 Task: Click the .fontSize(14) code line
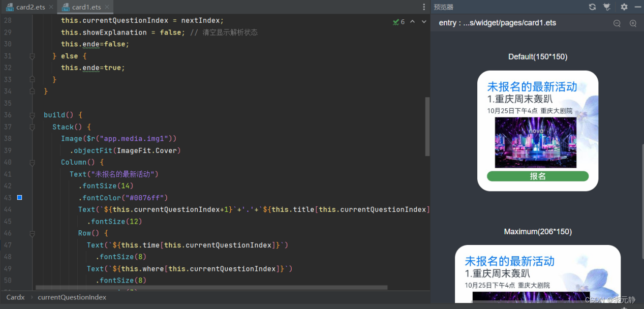[106, 186]
